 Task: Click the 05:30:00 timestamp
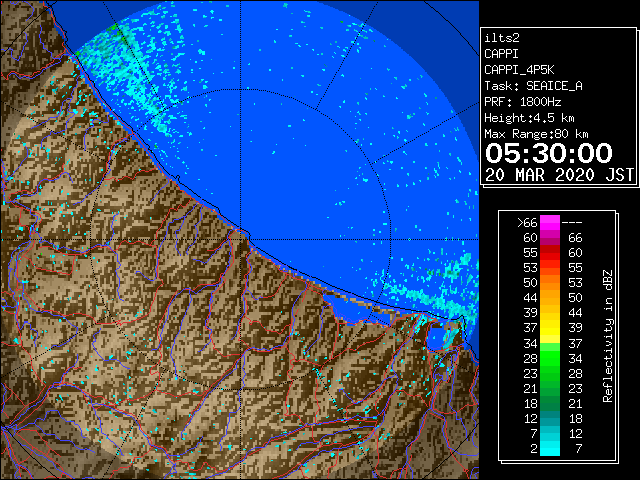coord(549,153)
